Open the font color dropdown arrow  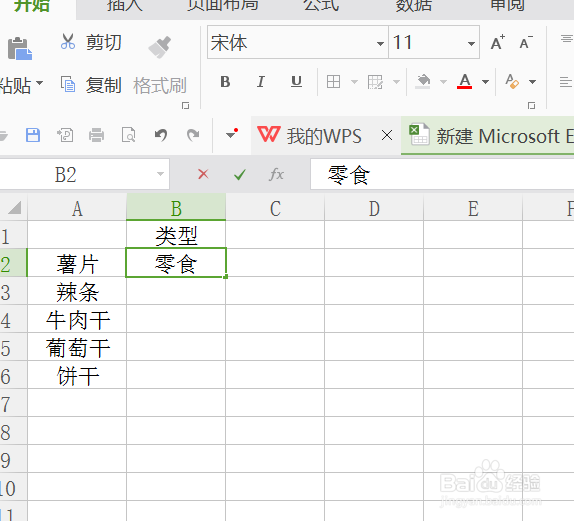pyautogui.click(x=485, y=82)
